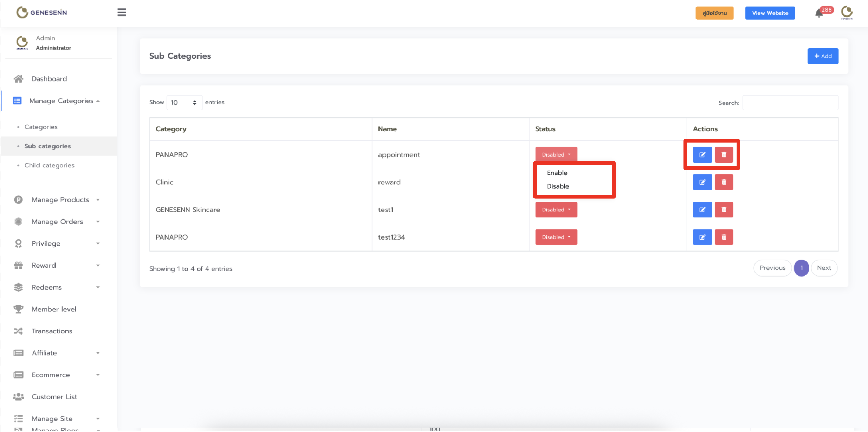Select Disable in the status menu
This screenshot has width=868, height=432.
point(557,186)
